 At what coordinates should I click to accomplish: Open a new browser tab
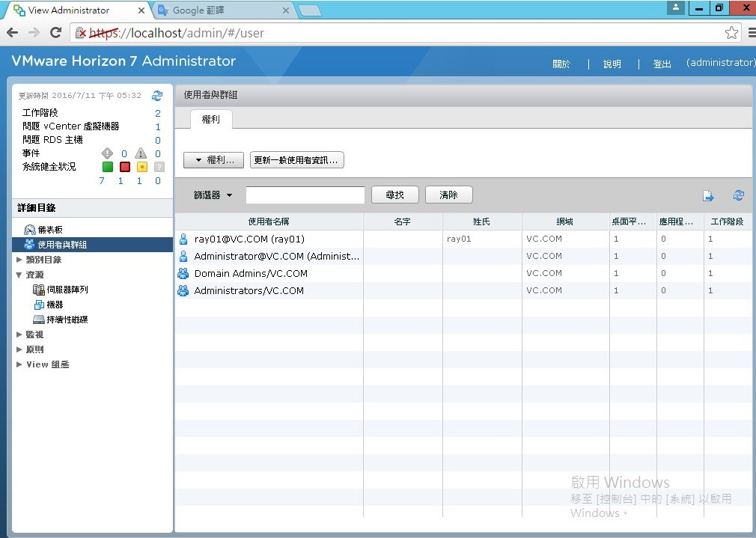click(310, 10)
